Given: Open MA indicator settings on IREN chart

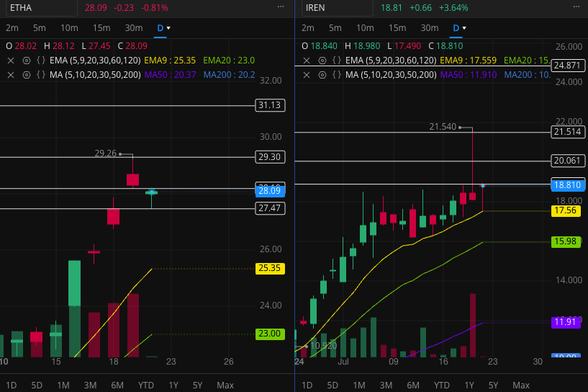Looking at the screenshot, I should click(x=337, y=75).
